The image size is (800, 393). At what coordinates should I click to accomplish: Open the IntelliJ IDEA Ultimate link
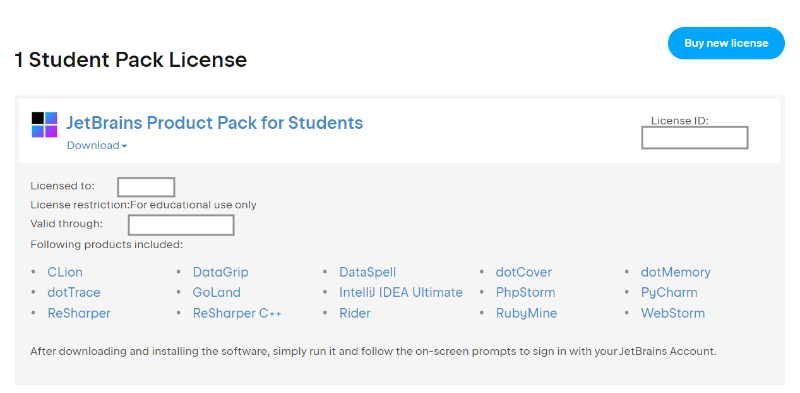(401, 292)
